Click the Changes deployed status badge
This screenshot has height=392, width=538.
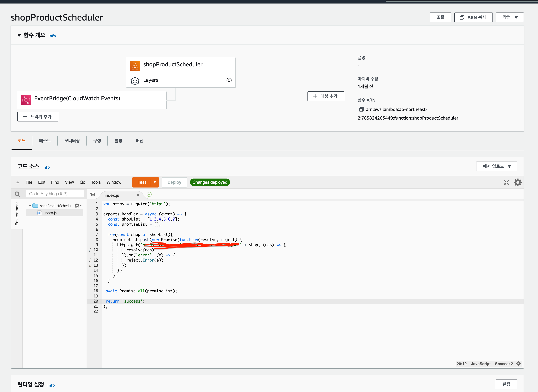[210, 182]
